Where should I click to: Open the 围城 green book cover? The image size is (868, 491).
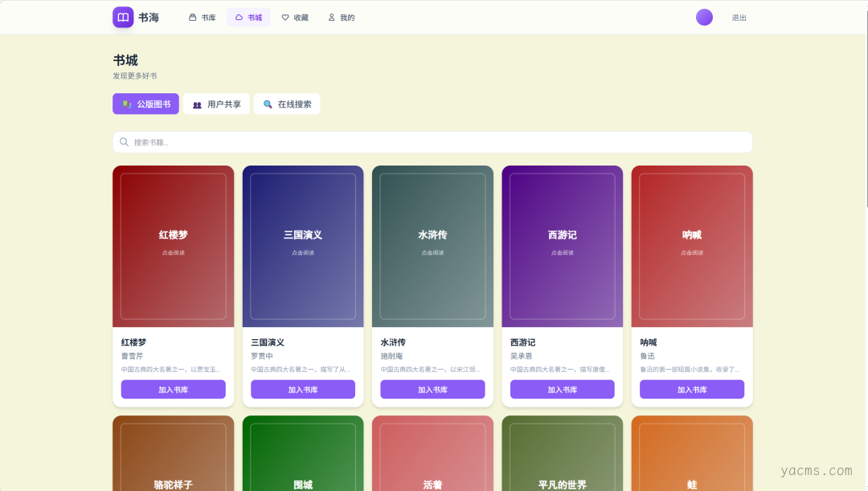click(x=303, y=454)
